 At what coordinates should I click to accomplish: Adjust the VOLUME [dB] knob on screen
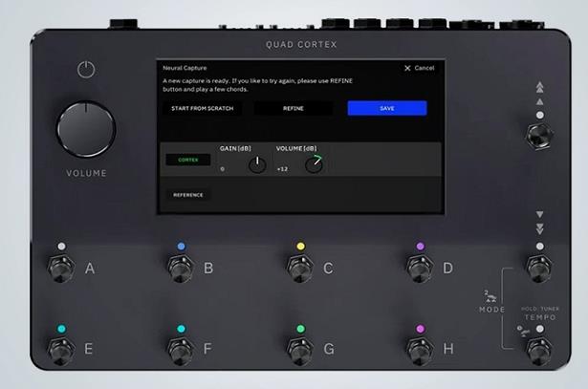(314, 164)
